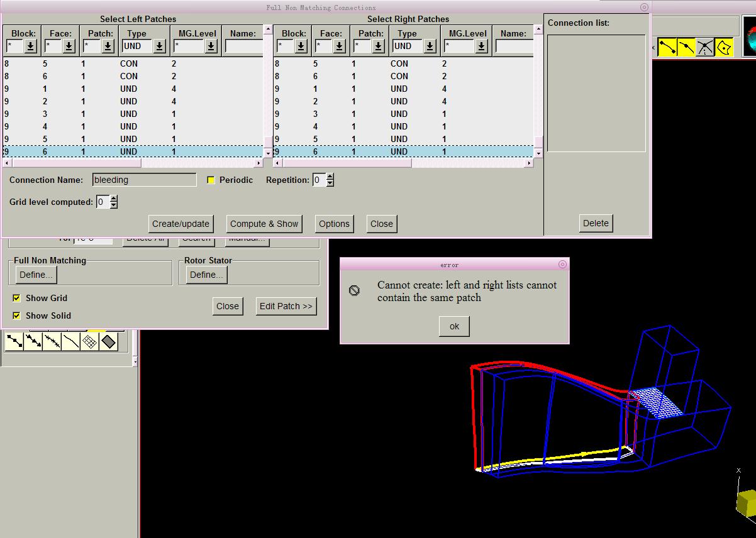
Task: Toggle the point-on-surface snap icon
Action: [x=725, y=47]
